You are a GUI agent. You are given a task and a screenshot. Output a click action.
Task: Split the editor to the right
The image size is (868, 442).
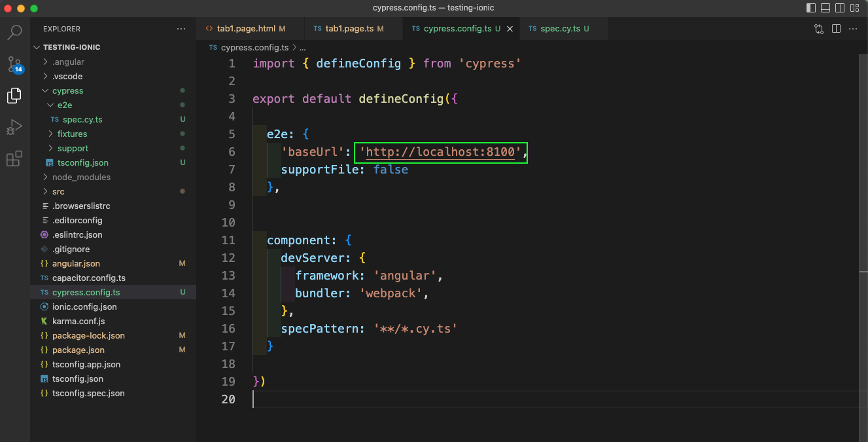(836, 29)
